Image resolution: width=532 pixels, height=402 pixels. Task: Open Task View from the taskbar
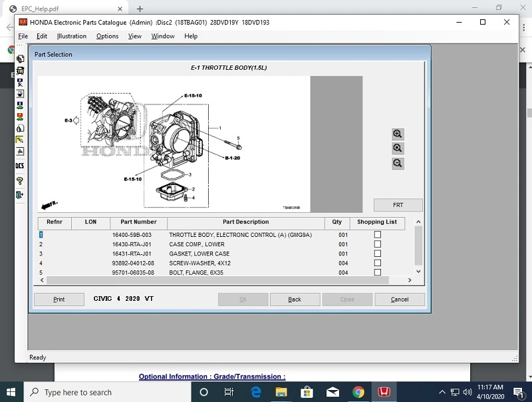point(229,392)
